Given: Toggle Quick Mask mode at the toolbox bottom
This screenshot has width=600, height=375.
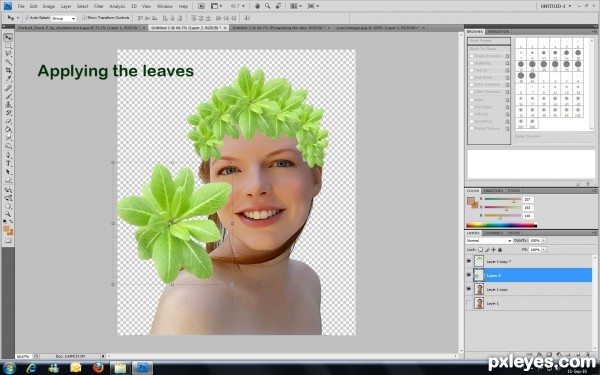Looking at the screenshot, I should [8, 241].
